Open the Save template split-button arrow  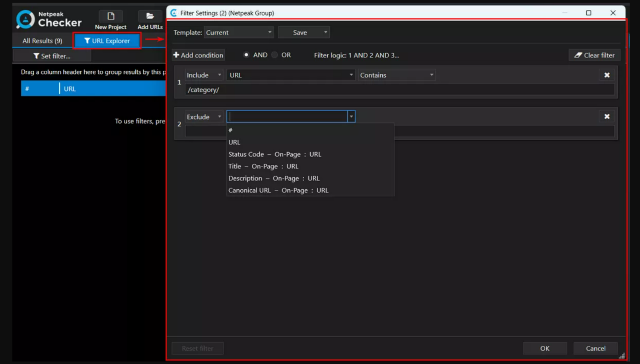point(325,32)
